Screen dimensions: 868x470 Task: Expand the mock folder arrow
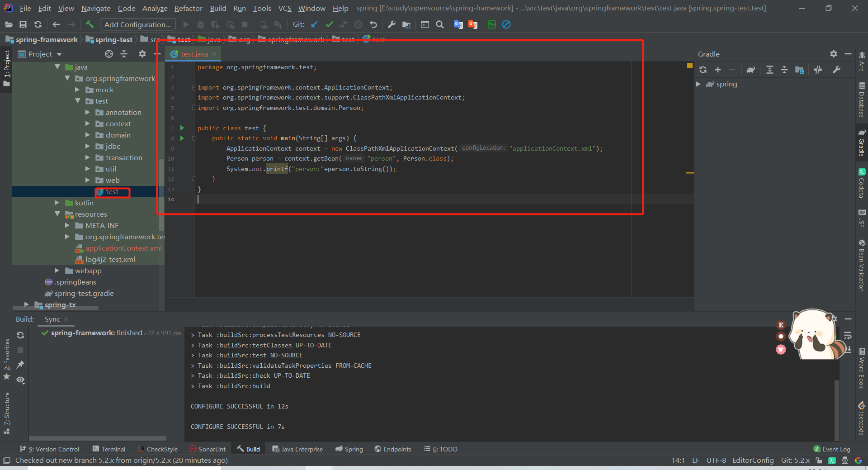pos(77,90)
